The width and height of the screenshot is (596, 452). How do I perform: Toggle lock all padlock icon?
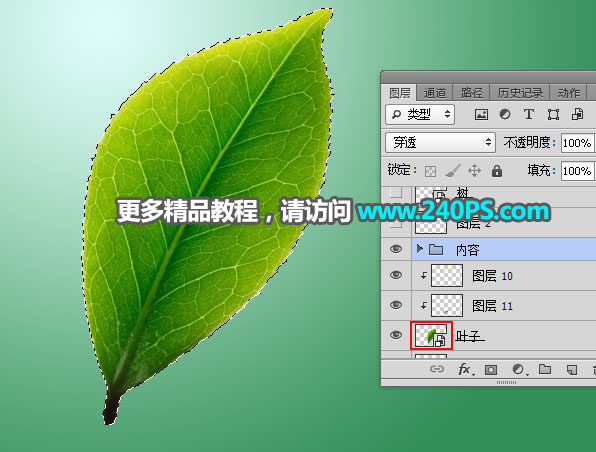coord(496,171)
